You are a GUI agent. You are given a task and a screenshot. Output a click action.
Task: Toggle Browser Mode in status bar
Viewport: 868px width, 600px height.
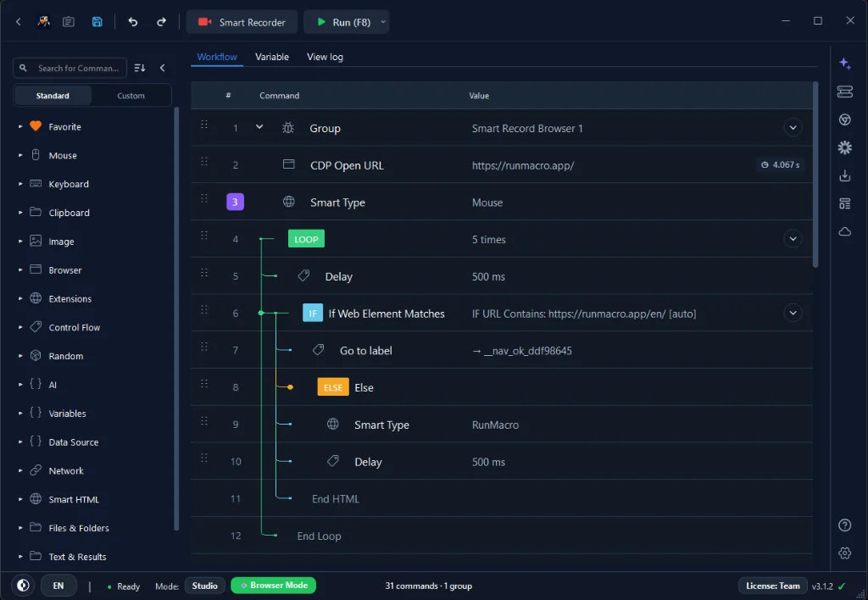[274, 585]
